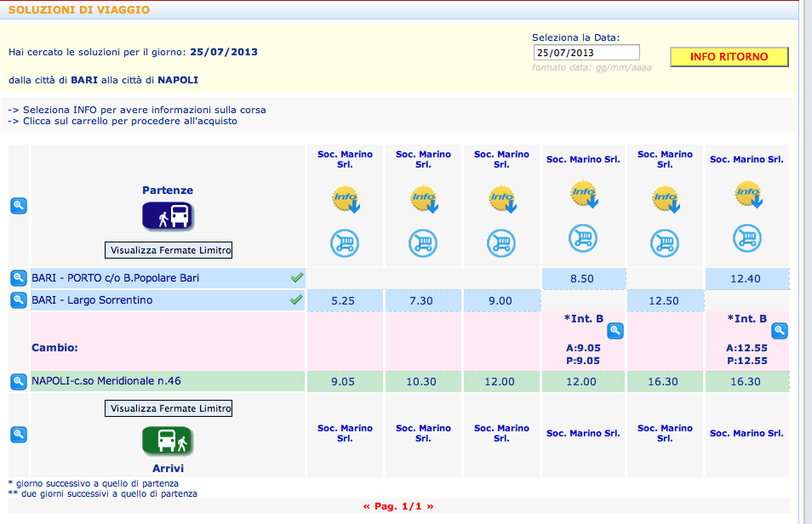Image resolution: width=812 pixels, height=524 pixels.
Task: Open Info for the 5.25 departure
Action: (346, 199)
